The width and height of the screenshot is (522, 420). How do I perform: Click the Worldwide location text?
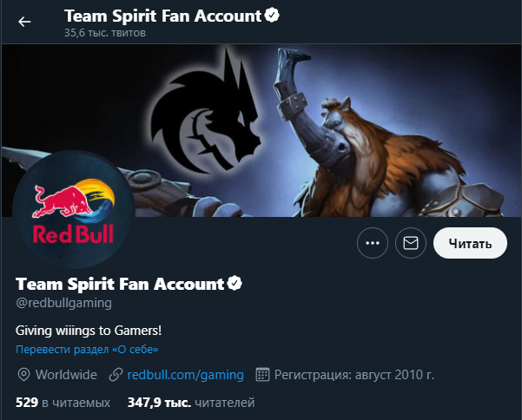(x=66, y=375)
